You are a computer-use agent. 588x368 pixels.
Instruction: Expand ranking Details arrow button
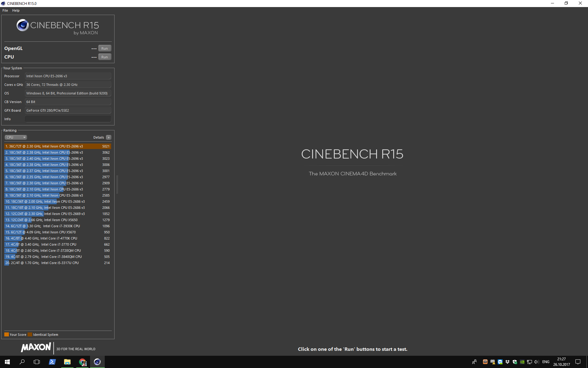pyautogui.click(x=109, y=137)
